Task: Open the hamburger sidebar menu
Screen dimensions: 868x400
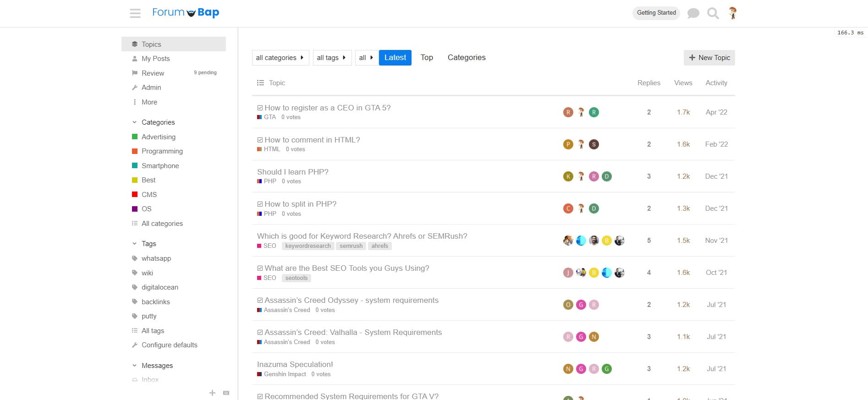Action: [x=135, y=13]
